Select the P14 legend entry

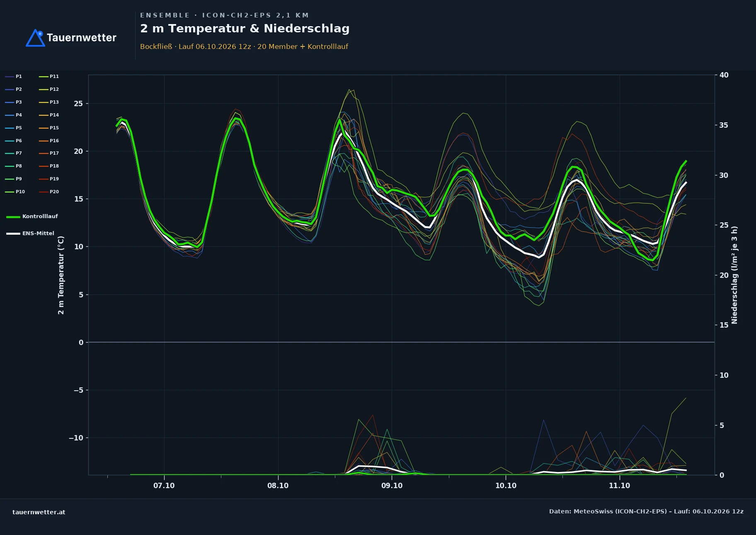pos(49,115)
